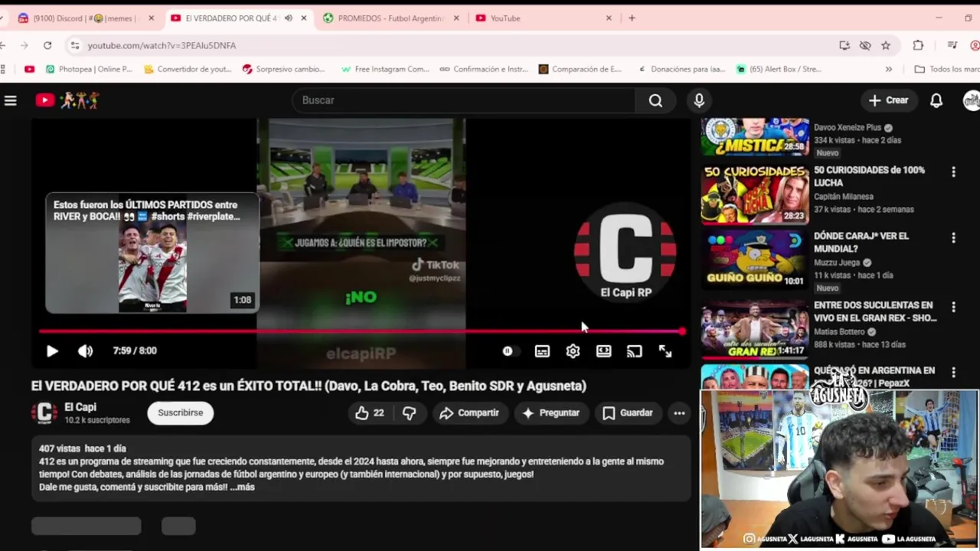Open the YouTube guide hamburger menu
This screenshot has height=551, width=980.
pos(11,100)
